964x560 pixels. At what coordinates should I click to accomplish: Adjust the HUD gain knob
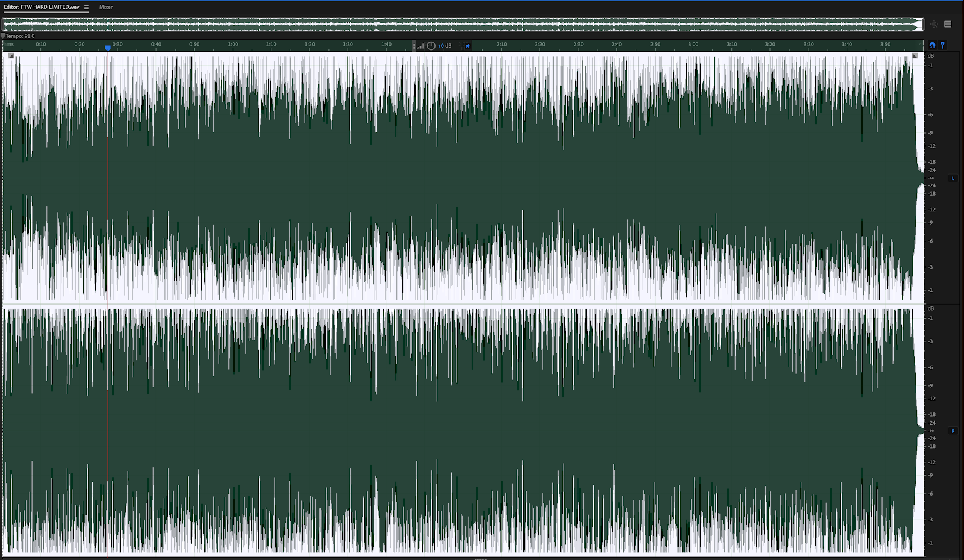point(431,46)
